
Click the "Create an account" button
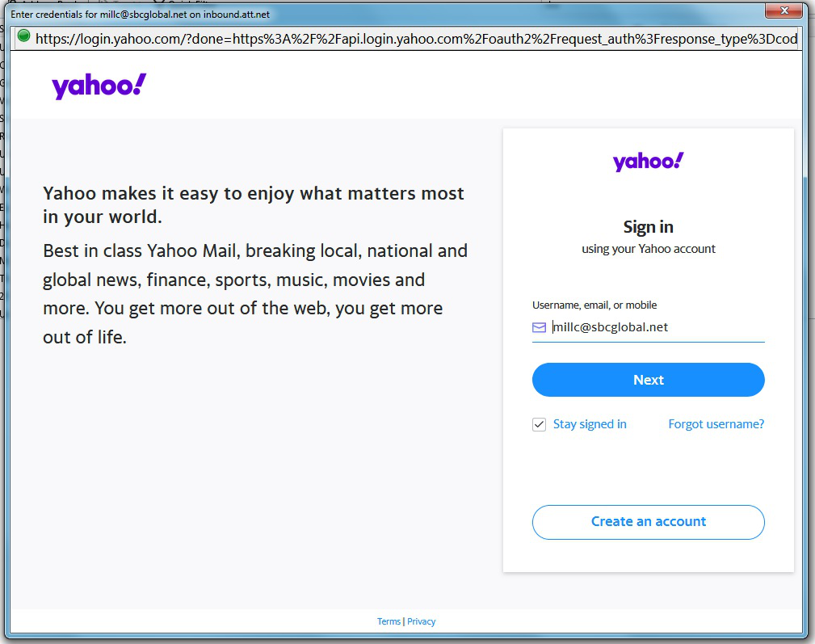pos(648,522)
